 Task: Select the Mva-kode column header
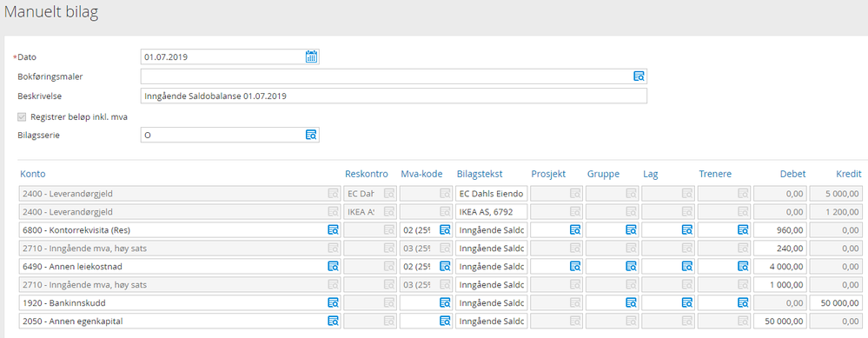coord(421,175)
